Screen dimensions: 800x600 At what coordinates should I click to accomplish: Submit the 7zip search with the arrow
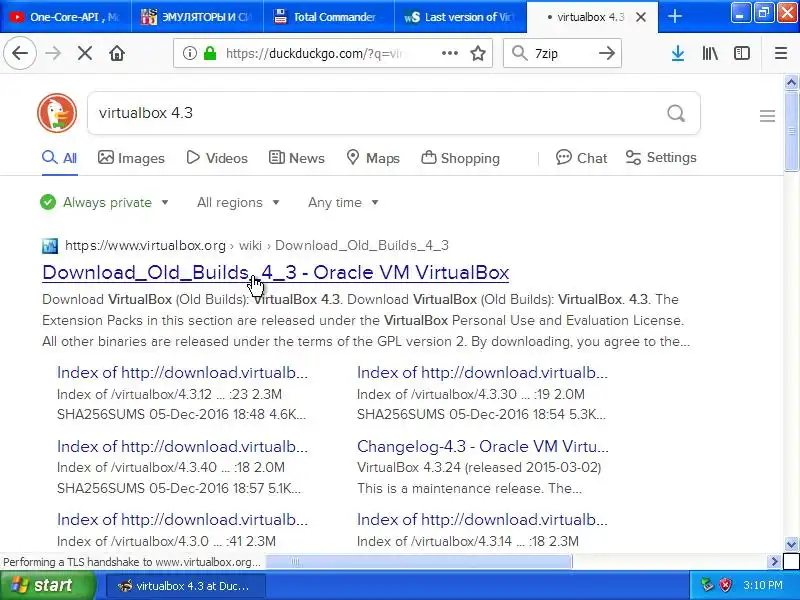click(607, 53)
